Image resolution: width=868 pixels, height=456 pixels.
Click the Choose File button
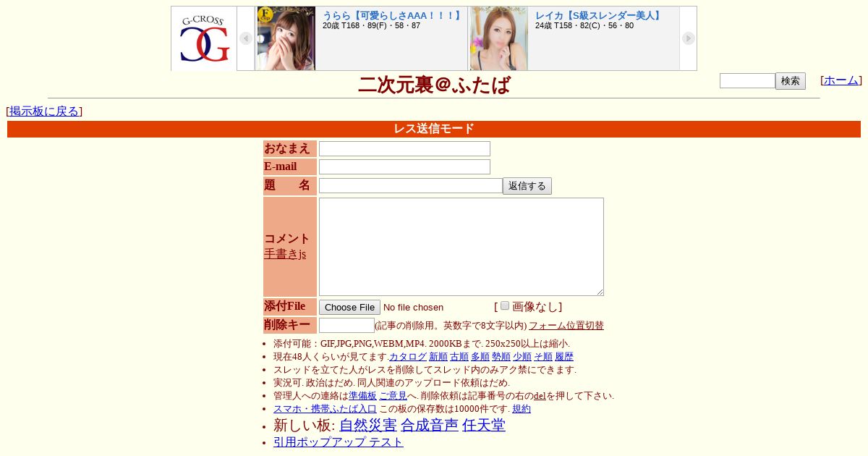click(349, 308)
